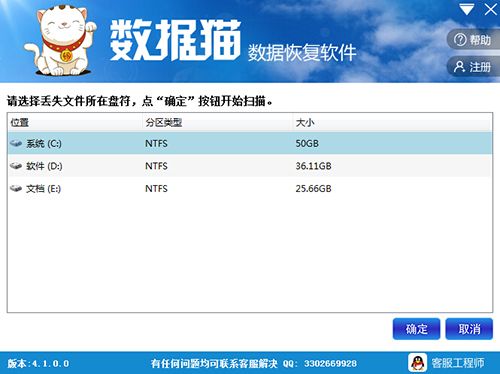
Task: Click the 36.11GB size value
Action: (313, 166)
